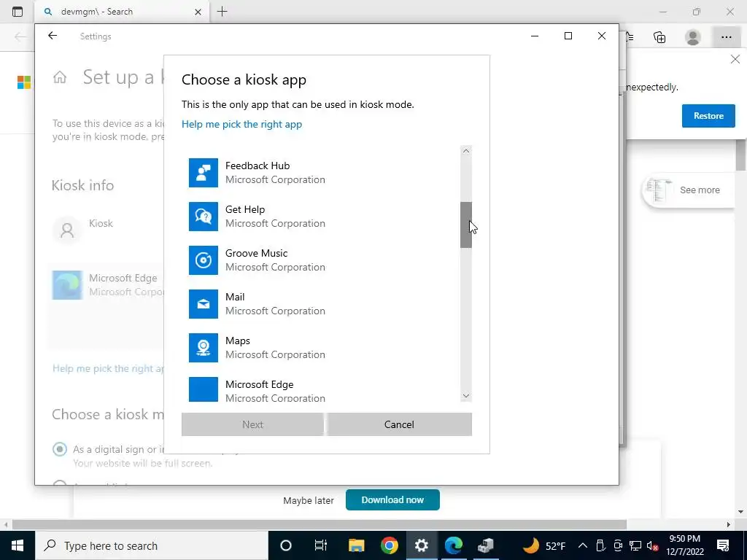
Task: Dismiss Edge restore notification
Action: coord(735,60)
